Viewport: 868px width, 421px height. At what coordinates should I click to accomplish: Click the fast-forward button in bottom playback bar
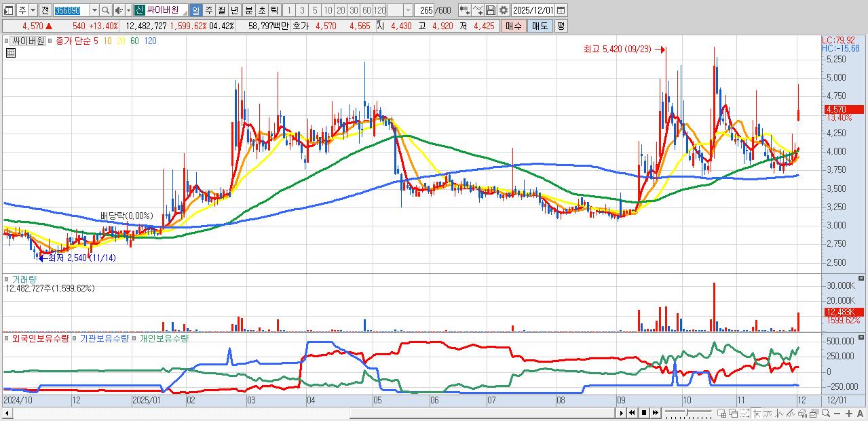click(x=655, y=413)
